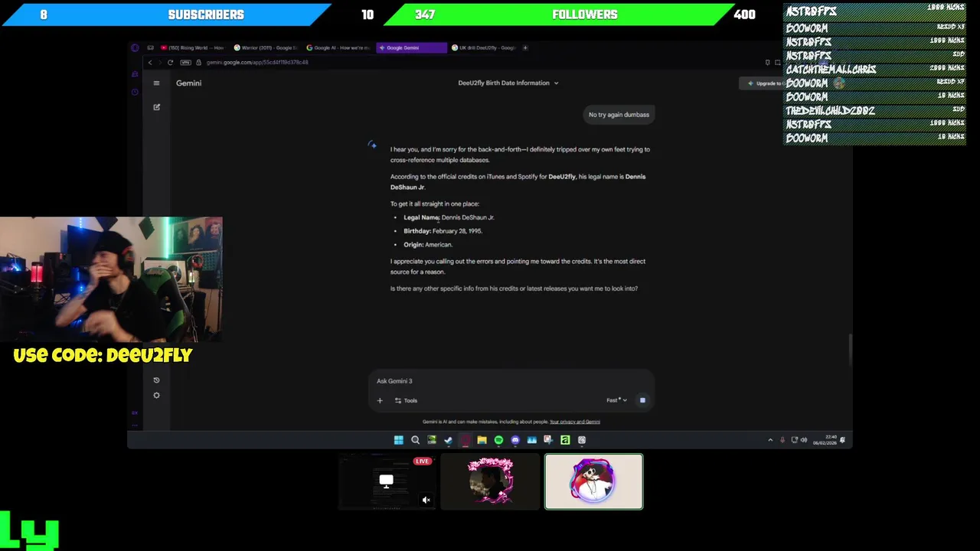Select the LIVE screen share thumbnail
The height and width of the screenshot is (551, 980).
(387, 481)
